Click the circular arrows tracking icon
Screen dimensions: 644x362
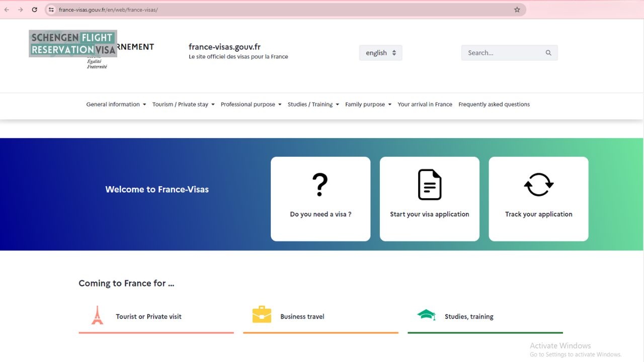(x=538, y=185)
